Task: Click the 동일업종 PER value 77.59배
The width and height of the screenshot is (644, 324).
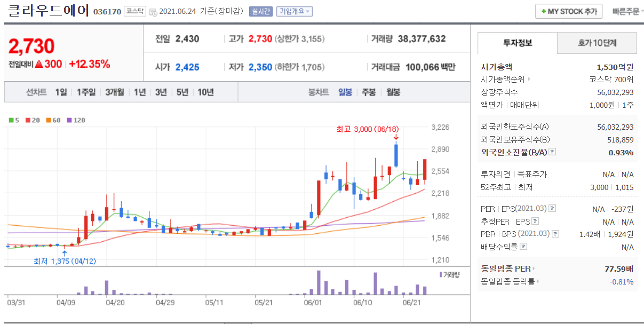Action: click(619, 268)
